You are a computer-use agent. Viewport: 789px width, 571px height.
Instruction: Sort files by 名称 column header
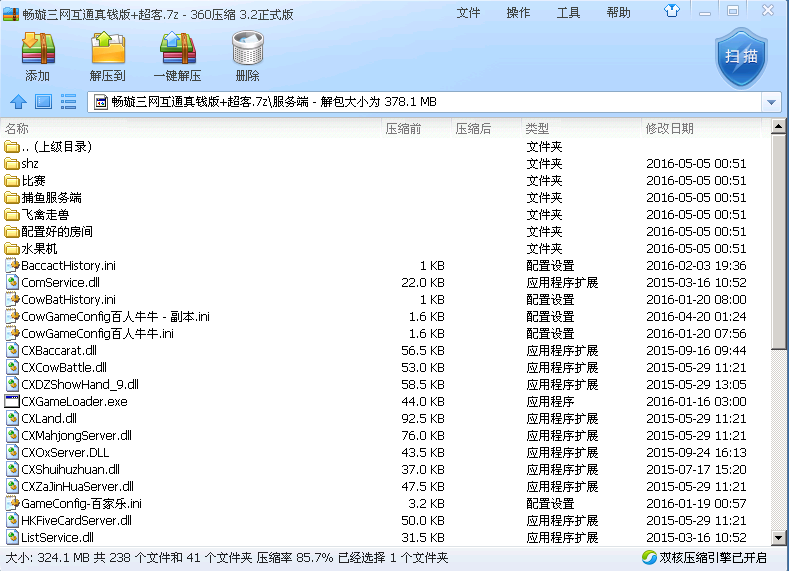pyautogui.click(x=17, y=128)
